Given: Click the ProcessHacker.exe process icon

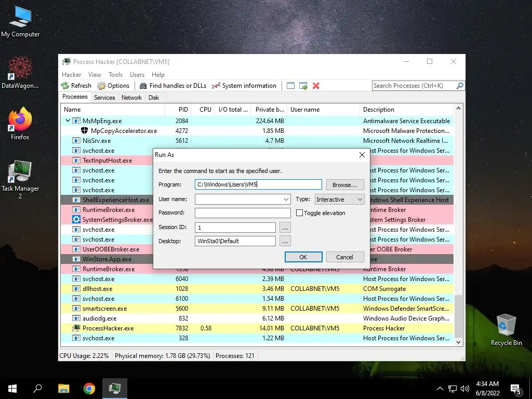Looking at the screenshot, I should [76, 328].
